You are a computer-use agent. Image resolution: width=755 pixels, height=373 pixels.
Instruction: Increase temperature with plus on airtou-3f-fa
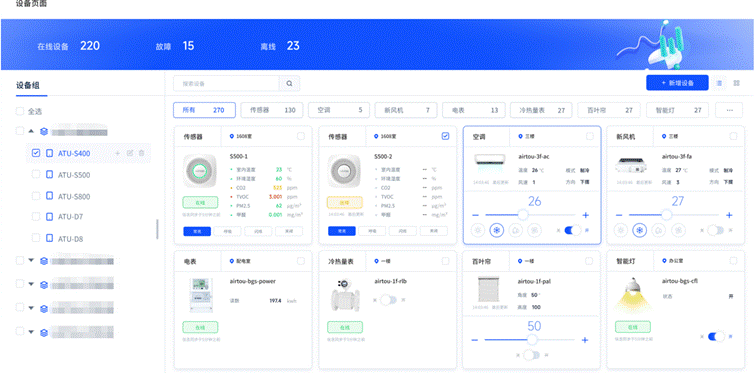coord(729,215)
